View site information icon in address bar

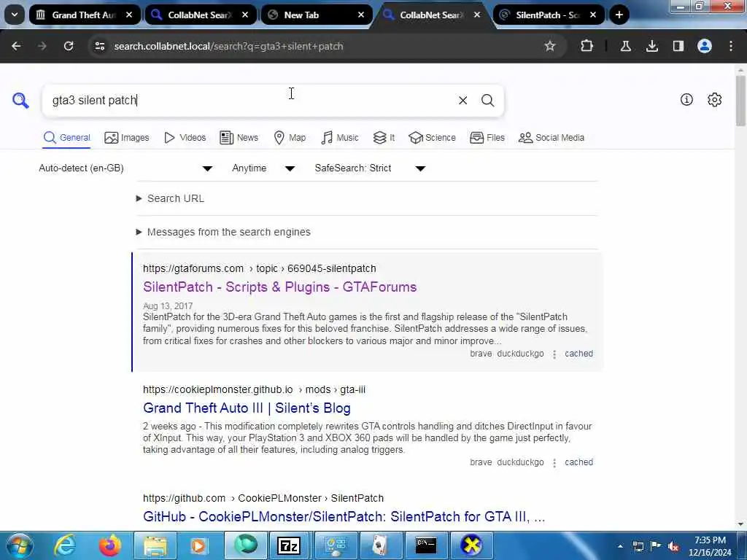[99, 46]
